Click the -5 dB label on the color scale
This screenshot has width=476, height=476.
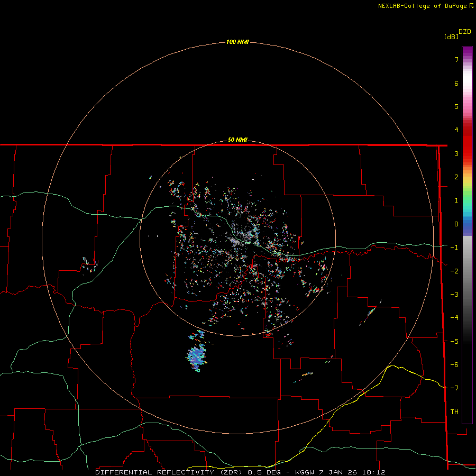point(454,341)
